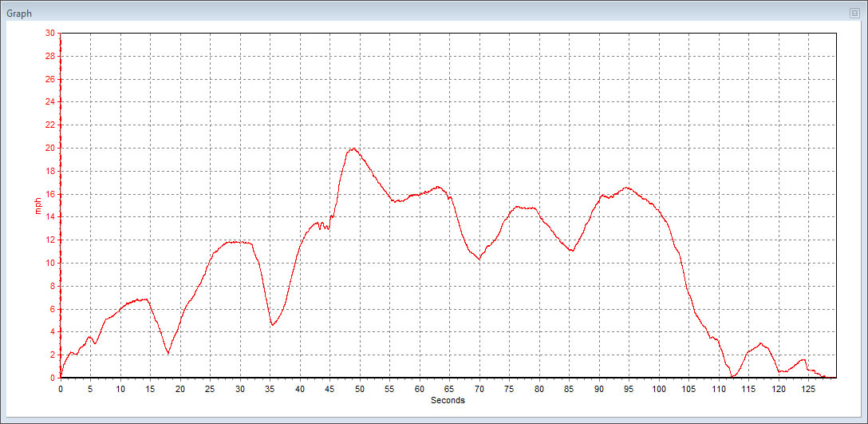The height and width of the screenshot is (424, 868).
Task: Click the curve dip at 18 seconds
Action: 168,352
